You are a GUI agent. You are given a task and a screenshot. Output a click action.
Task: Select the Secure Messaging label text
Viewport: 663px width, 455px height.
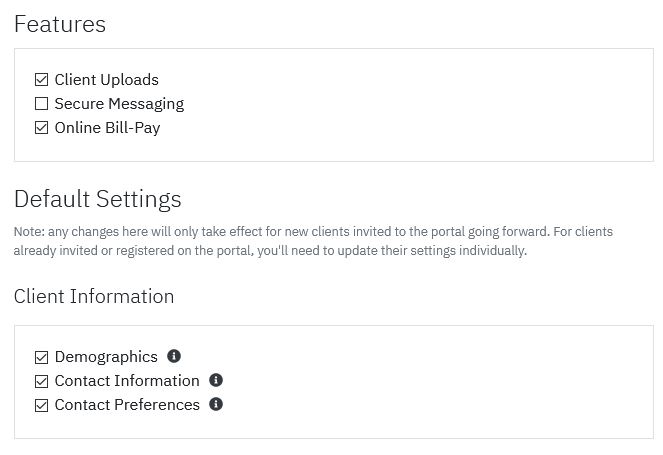point(119,104)
